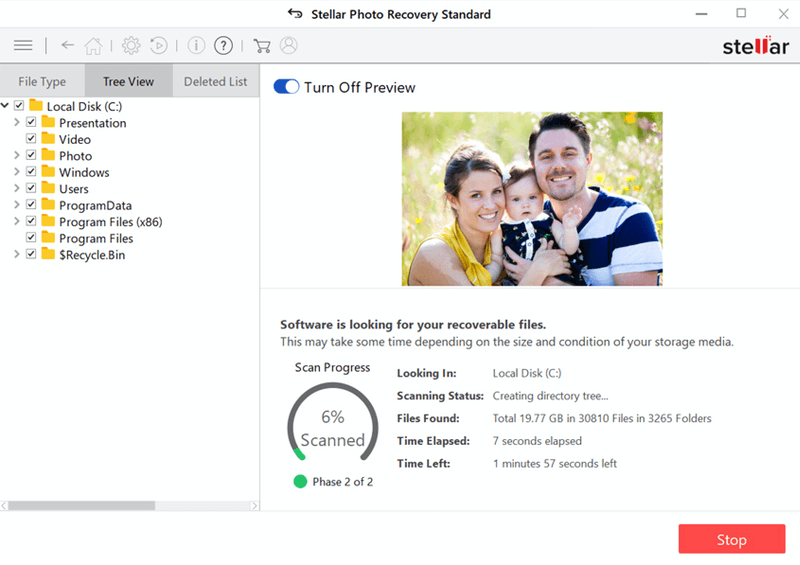The height and width of the screenshot is (565, 800).
Task: Click the tree panel horizontal scrollbar thumb
Action: tap(82, 505)
